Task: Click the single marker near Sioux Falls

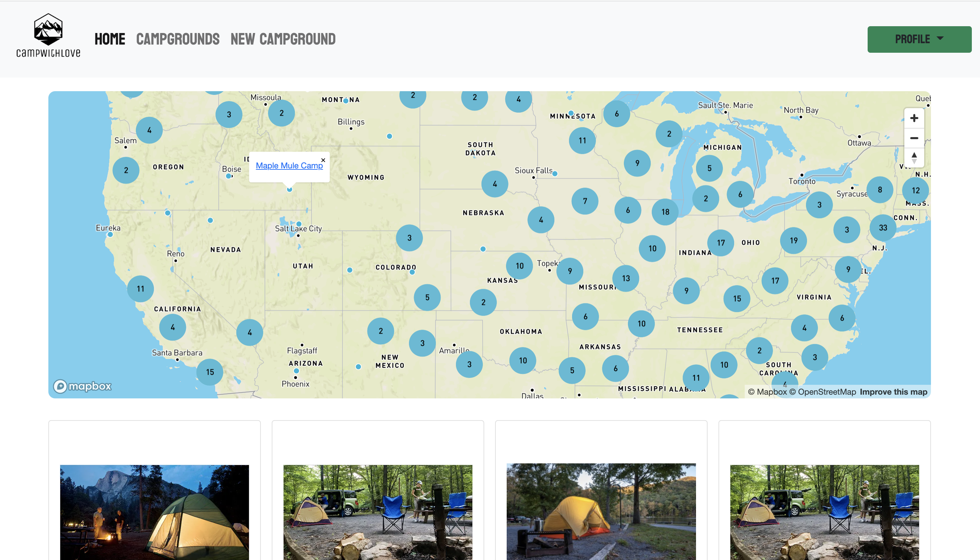Action: (x=555, y=174)
